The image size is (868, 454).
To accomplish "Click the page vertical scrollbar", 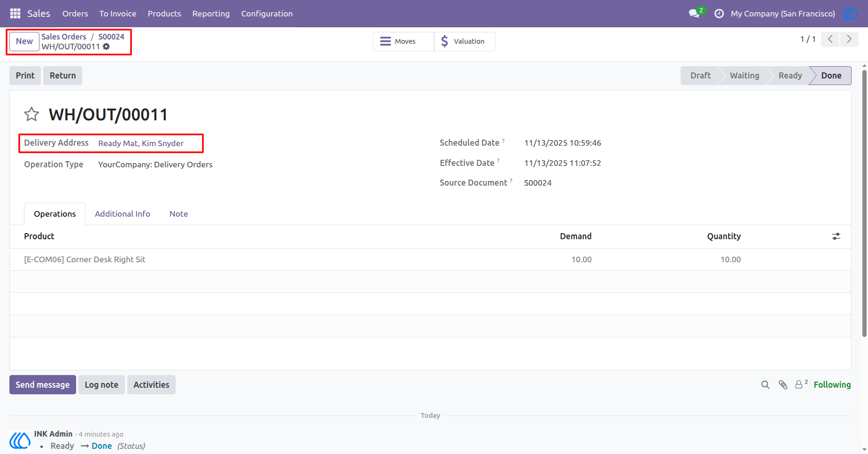I will click(864, 203).
